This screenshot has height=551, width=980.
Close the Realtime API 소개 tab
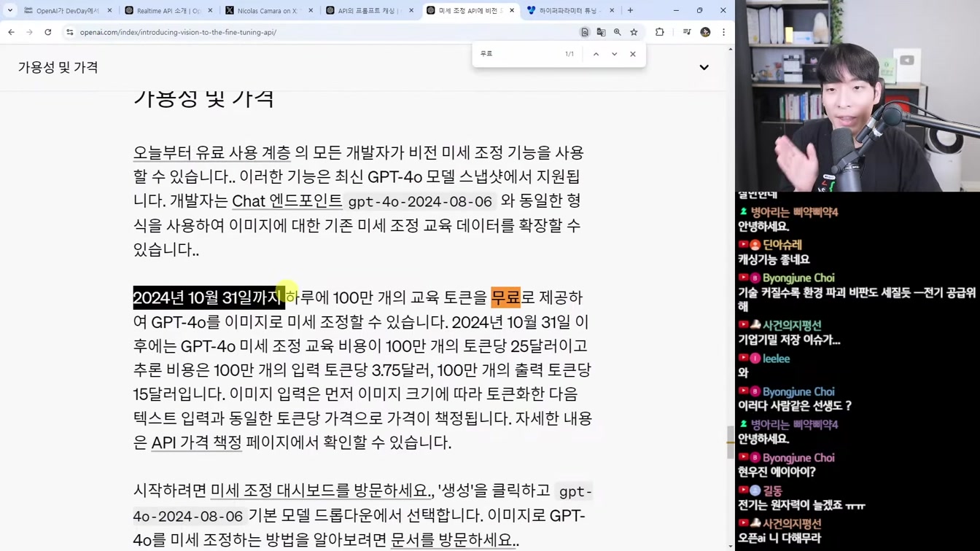tap(210, 11)
